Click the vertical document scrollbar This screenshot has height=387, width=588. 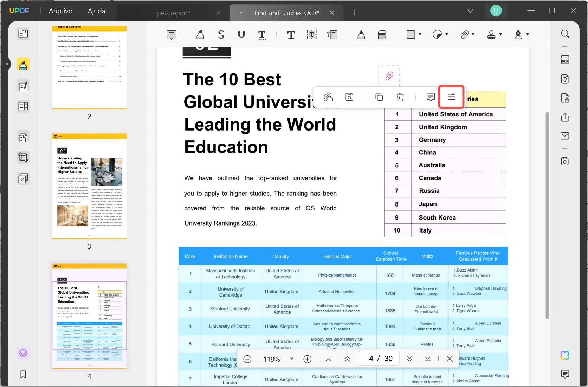pyautogui.click(x=547, y=215)
